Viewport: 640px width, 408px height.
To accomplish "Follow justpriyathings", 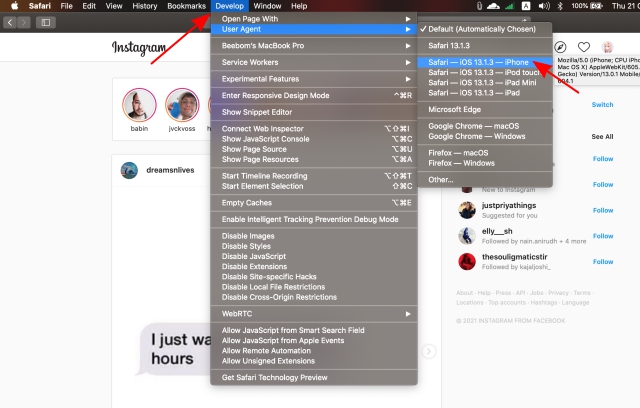I will (x=603, y=210).
